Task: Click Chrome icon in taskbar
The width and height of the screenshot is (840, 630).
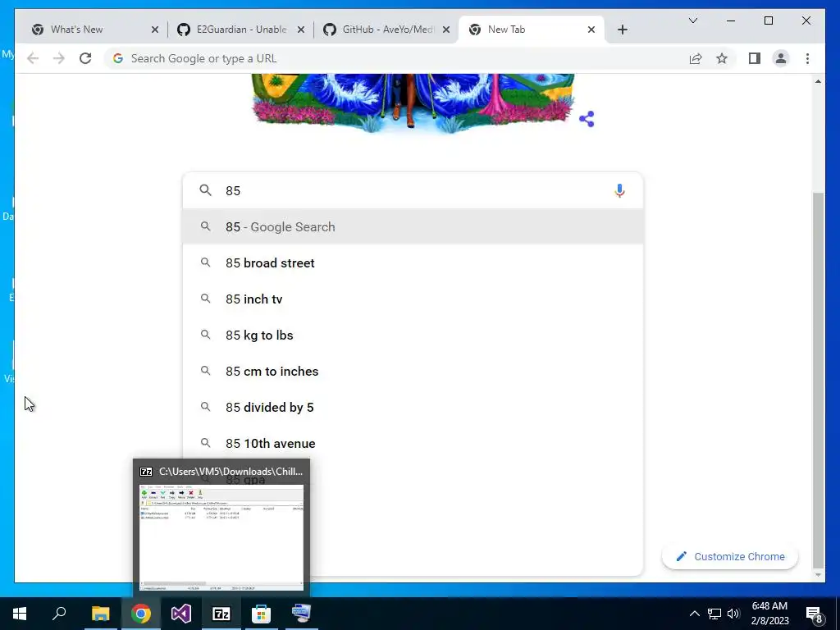Action: pyautogui.click(x=141, y=614)
